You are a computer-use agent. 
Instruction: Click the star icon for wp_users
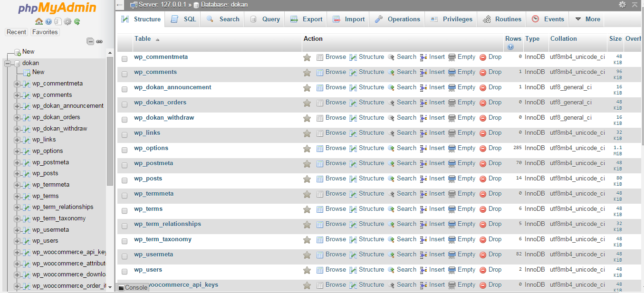307,270
